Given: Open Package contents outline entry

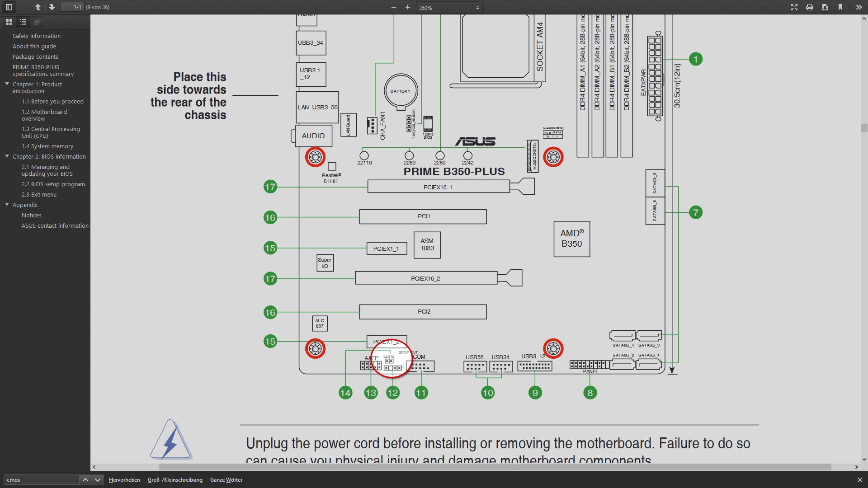Looking at the screenshot, I should click(x=35, y=56).
